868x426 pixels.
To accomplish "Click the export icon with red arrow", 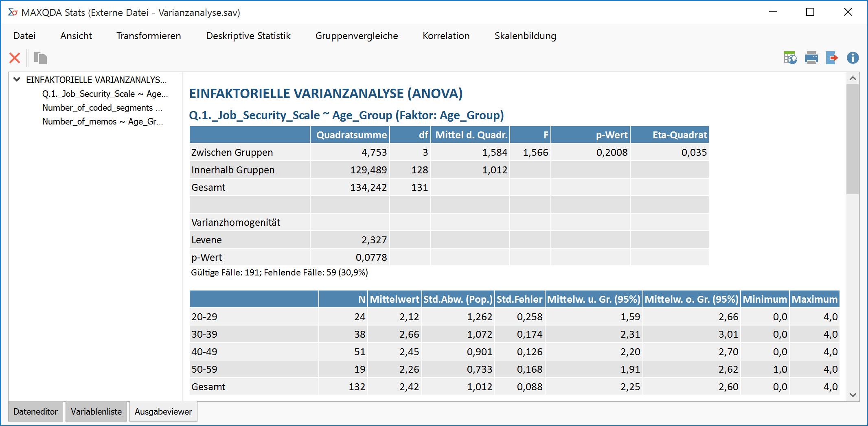I will pyautogui.click(x=832, y=58).
